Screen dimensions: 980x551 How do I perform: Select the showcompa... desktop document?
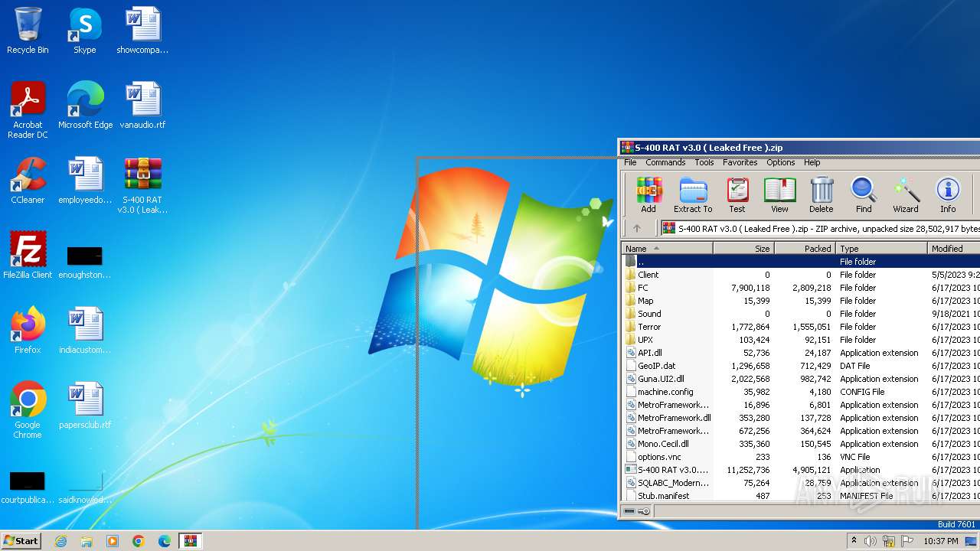pyautogui.click(x=143, y=31)
